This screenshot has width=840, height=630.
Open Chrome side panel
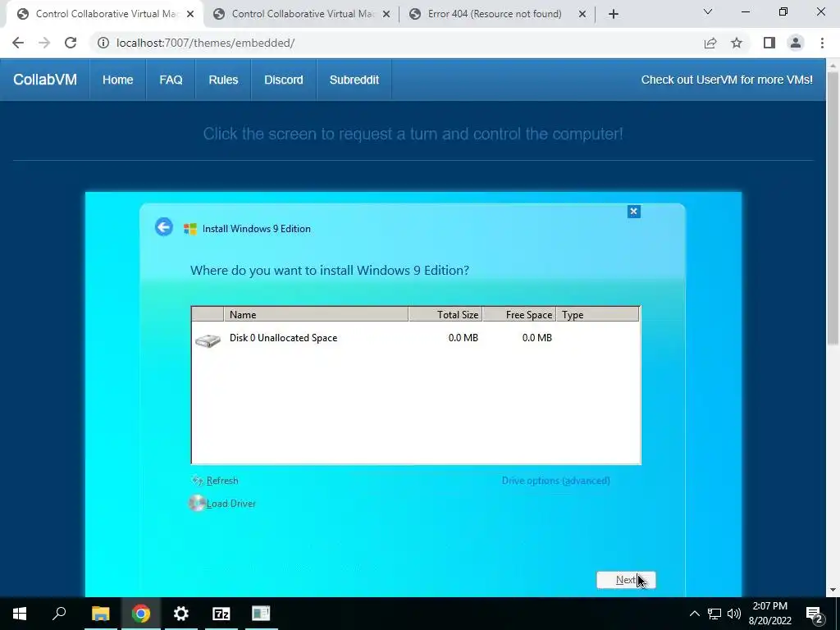(x=769, y=43)
